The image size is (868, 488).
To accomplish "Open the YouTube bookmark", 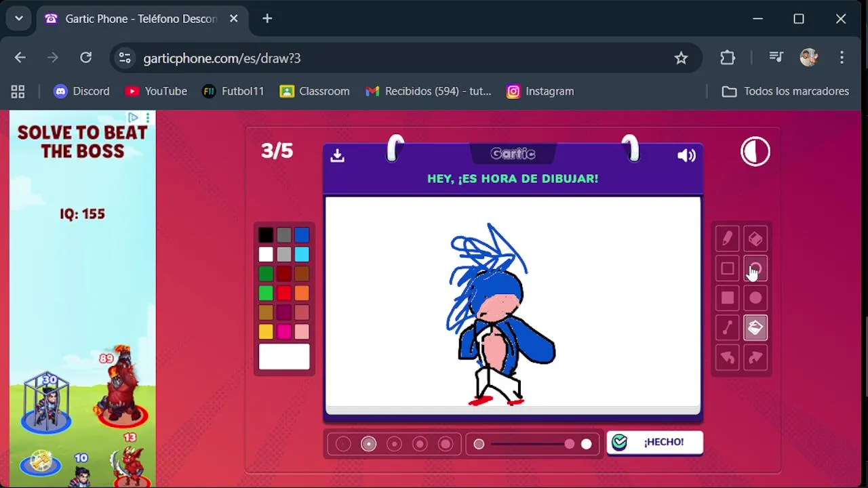I will 156,91.
